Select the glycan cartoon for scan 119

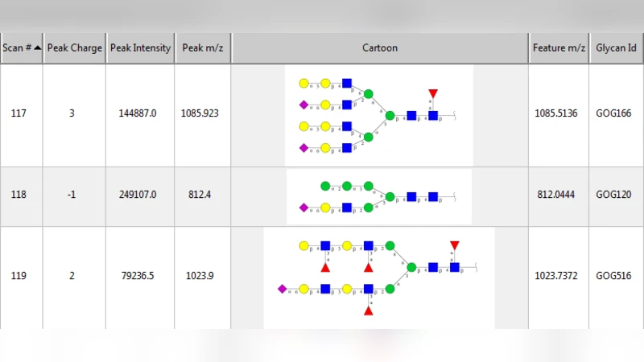pos(378,277)
